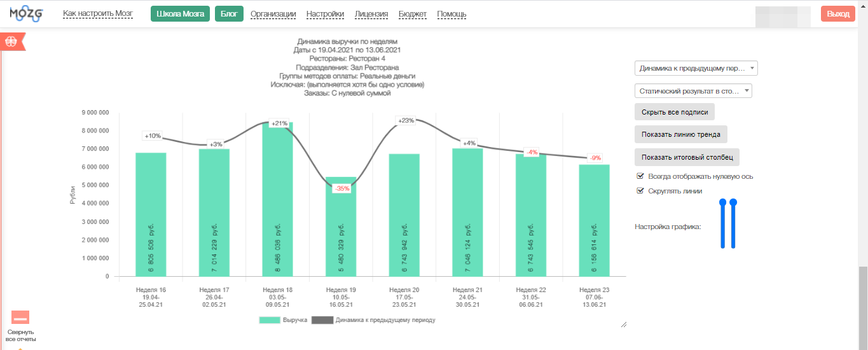Click the -35% data label on the line
Image resolution: width=868 pixels, height=350 pixels.
[342, 188]
